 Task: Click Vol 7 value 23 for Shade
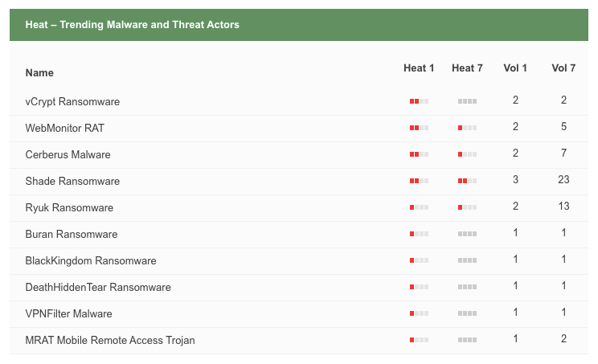pyautogui.click(x=563, y=179)
